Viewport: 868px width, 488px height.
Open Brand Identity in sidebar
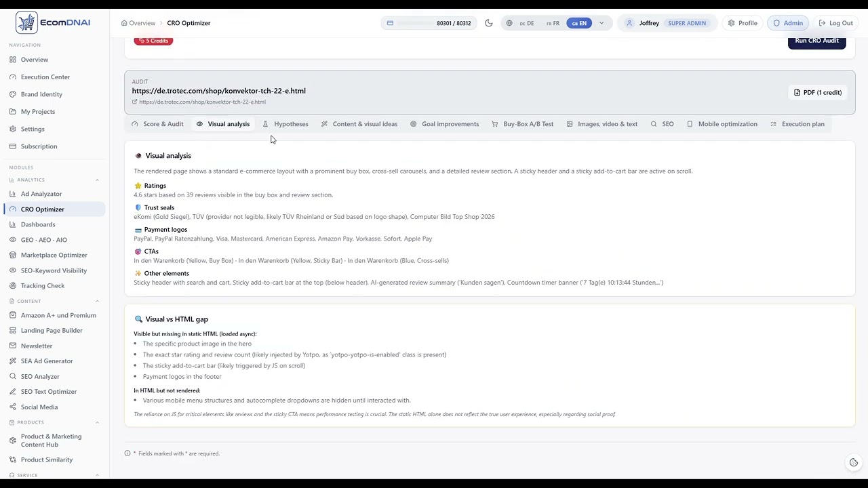point(54,94)
